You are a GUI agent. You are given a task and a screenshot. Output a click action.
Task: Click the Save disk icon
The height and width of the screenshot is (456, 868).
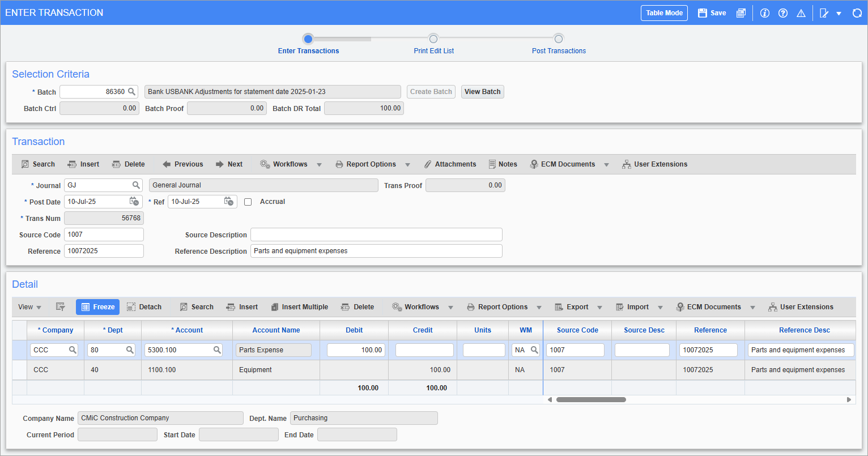[x=703, y=13]
